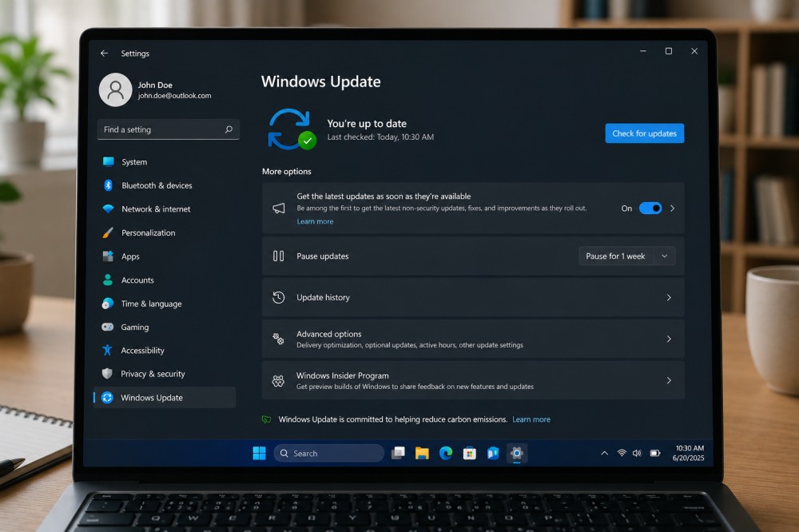Click the Network wifi icon in sidebar

(108, 209)
